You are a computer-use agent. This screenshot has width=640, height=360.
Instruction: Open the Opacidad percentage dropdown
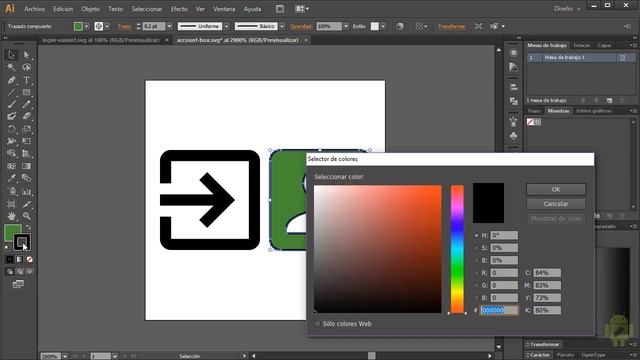point(346,27)
